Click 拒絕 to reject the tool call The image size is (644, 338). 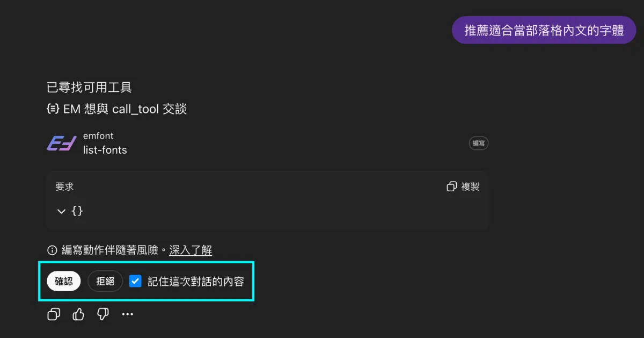[x=105, y=281]
